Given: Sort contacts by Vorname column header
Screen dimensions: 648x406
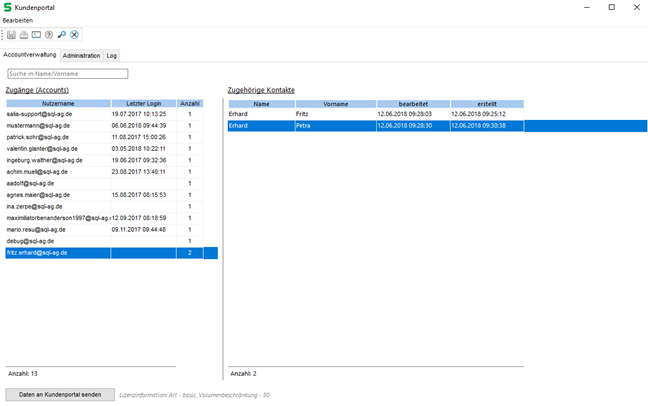Looking at the screenshot, I should tap(335, 103).
